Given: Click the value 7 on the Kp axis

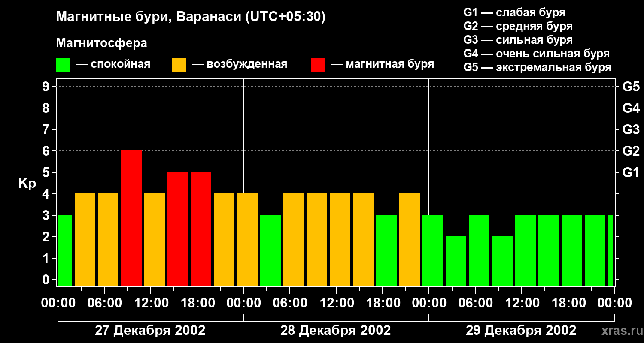Looking at the screenshot, I should point(47,129).
